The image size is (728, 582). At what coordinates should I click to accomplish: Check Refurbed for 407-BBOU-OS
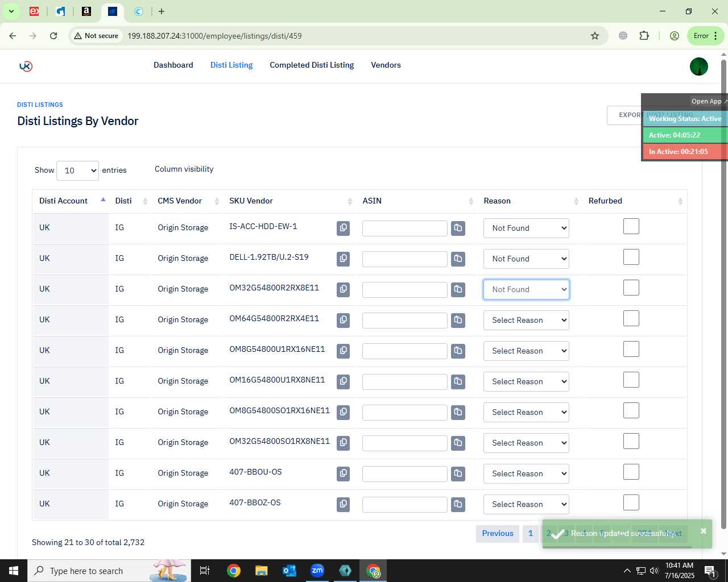631,472
